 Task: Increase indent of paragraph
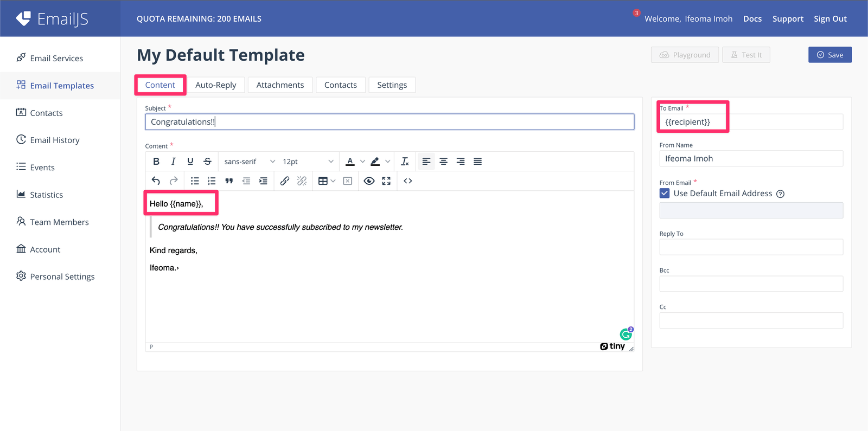(263, 181)
